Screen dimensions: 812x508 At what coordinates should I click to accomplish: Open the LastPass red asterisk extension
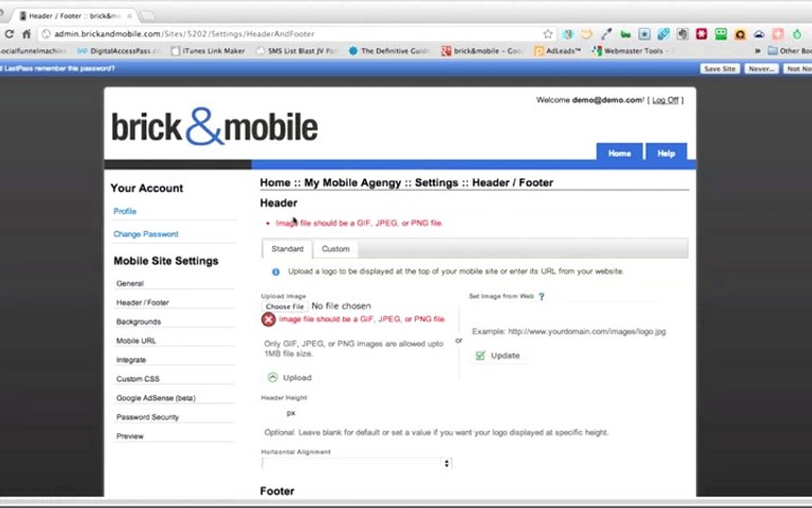pos(702,34)
